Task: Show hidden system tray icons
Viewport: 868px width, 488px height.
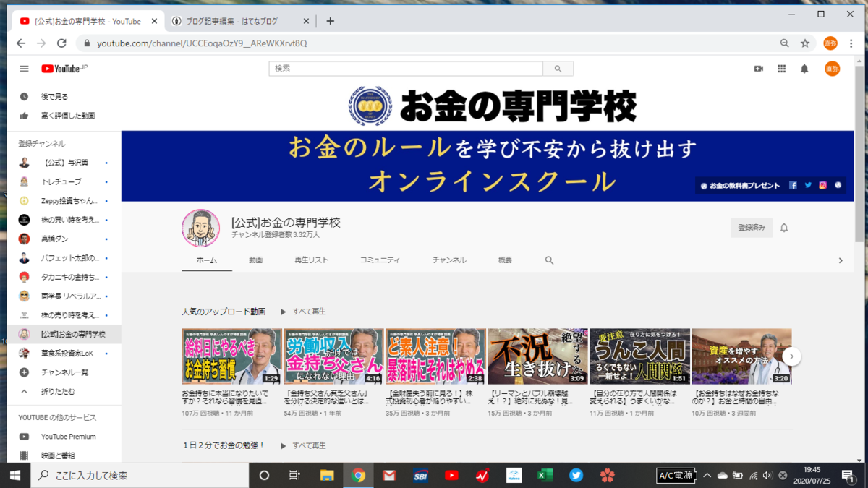Action: 707,475
